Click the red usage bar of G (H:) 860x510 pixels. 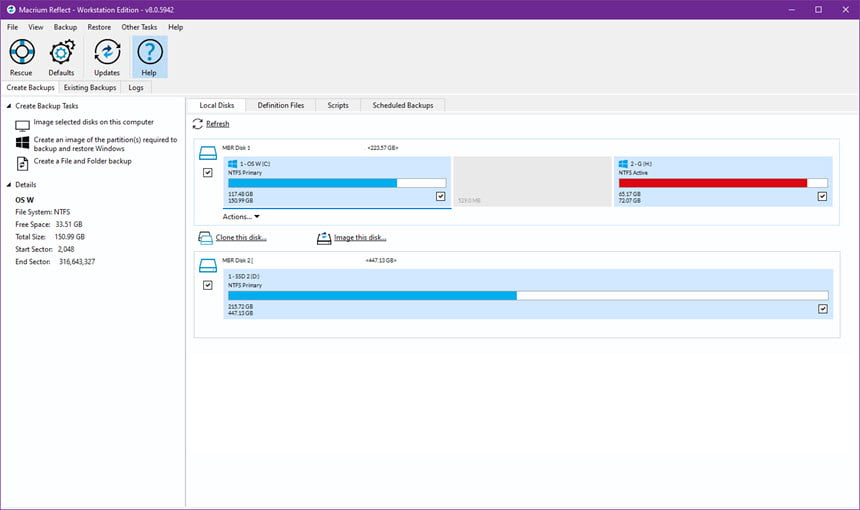(723, 183)
